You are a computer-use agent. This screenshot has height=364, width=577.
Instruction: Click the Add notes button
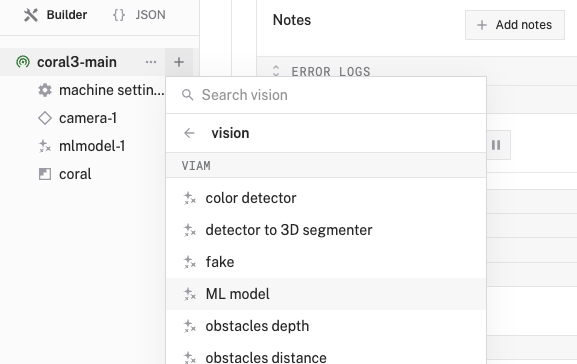pyautogui.click(x=515, y=25)
